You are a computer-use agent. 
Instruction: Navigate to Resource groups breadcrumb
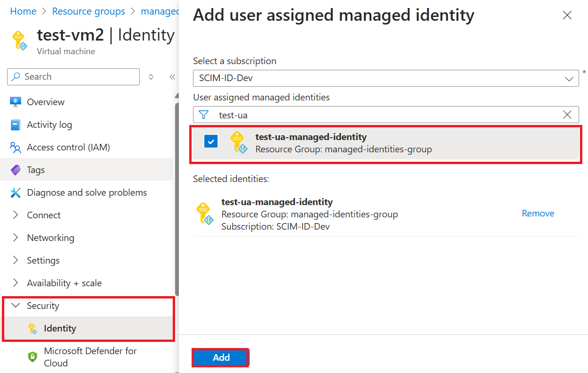pyautogui.click(x=89, y=11)
